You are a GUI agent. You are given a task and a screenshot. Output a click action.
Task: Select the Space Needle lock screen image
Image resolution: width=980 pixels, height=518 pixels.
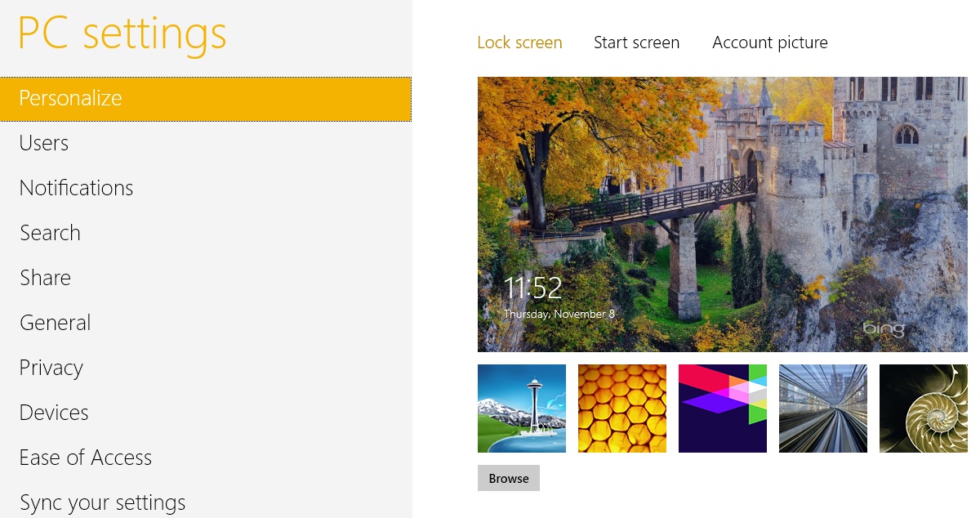521,408
